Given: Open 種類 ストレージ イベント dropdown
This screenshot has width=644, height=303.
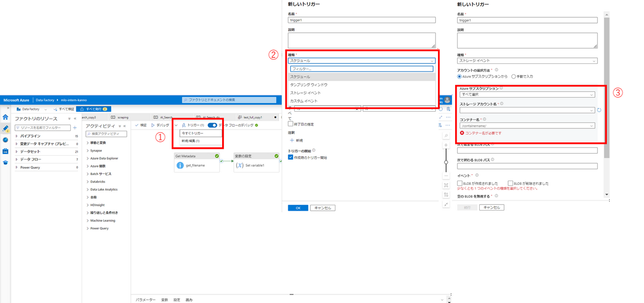Looking at the screenshot, I should (x=528, y=61).
